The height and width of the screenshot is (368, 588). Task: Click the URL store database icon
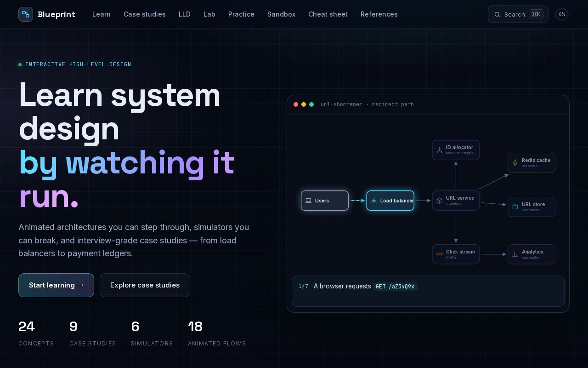click(x=515, y=207)
